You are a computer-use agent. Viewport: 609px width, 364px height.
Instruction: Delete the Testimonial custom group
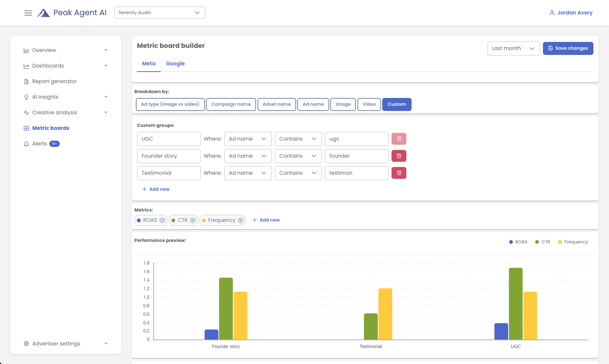(399, 173)
